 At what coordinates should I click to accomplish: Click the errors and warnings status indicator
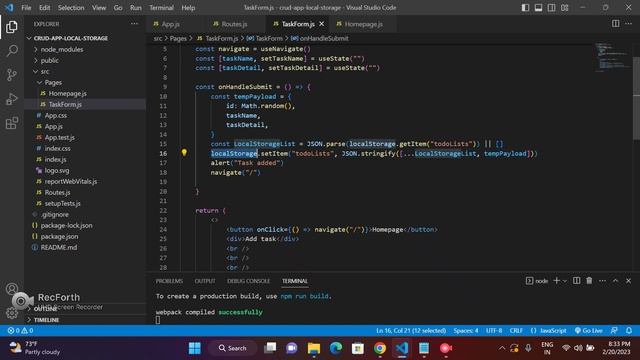point(20,331)
